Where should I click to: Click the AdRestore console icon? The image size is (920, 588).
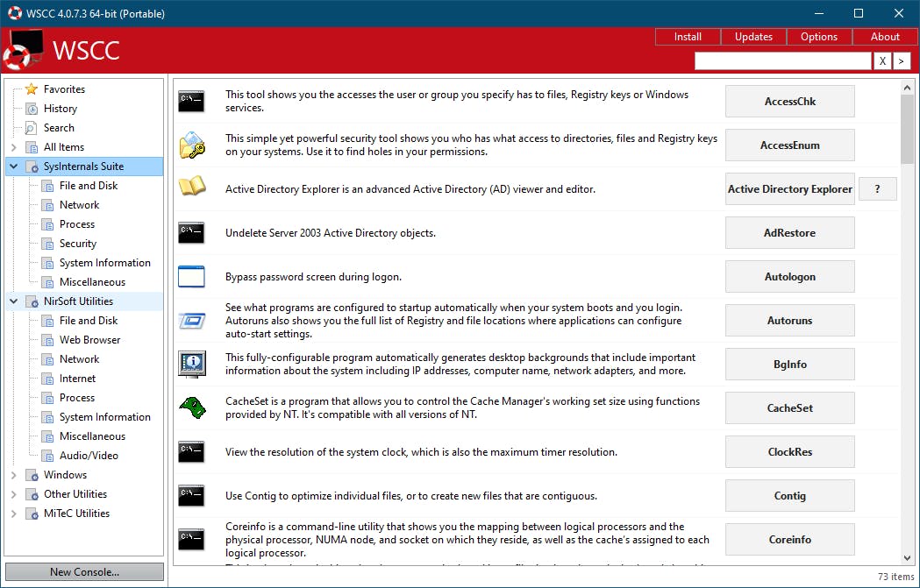pyautogui.click(x=191, y=233)
